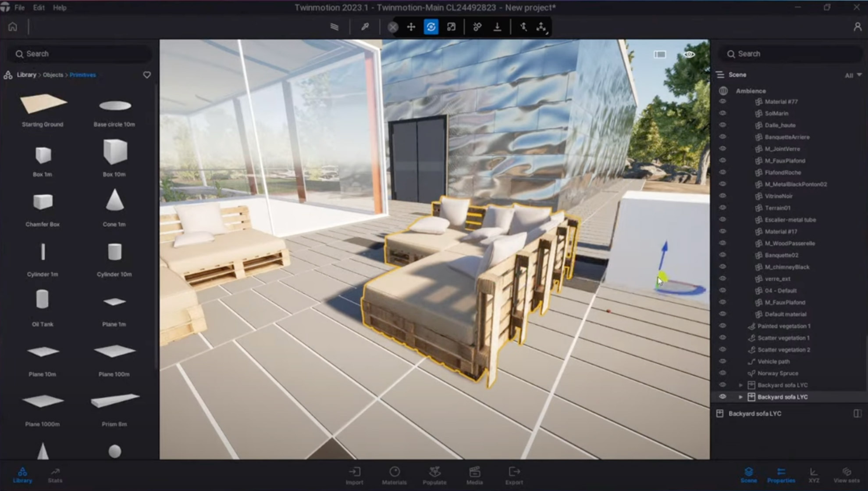Select the Scale tool in the toolbar
This screenshot has width=868, height=491.
tap(451, 27)
